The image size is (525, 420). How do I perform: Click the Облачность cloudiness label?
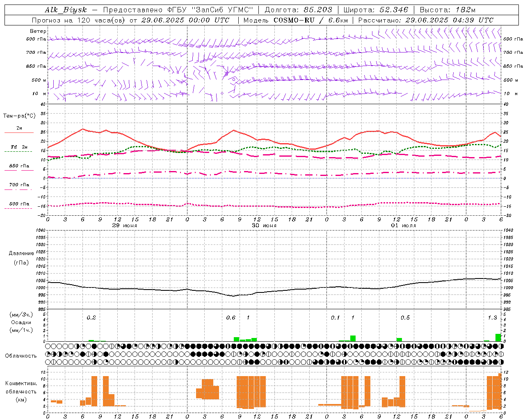tap(21, 356)
